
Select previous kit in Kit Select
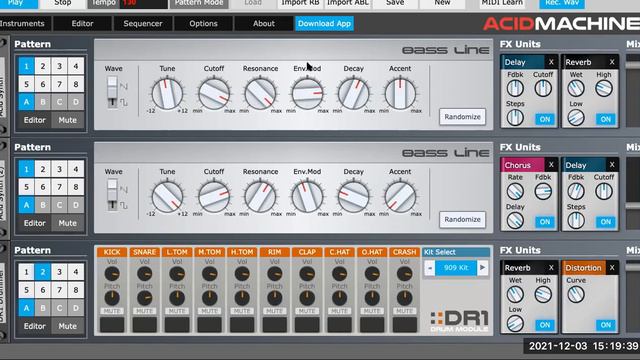[429, 268]
